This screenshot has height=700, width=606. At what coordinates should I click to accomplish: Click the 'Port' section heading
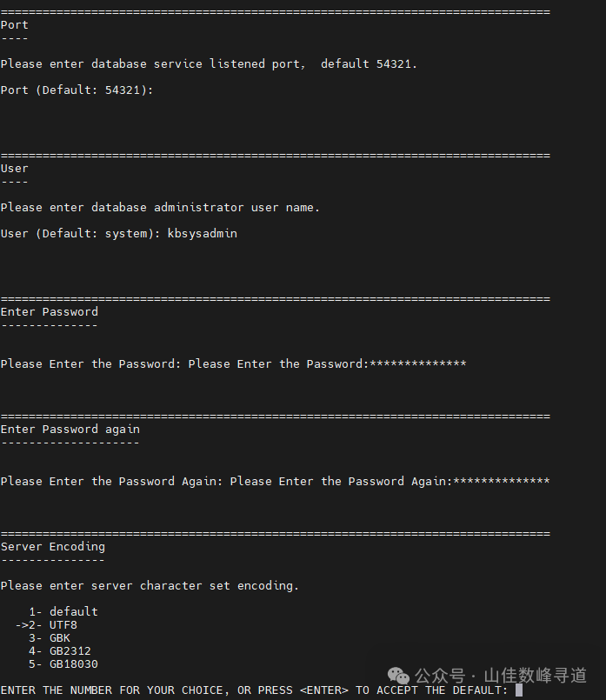point(15,25)
